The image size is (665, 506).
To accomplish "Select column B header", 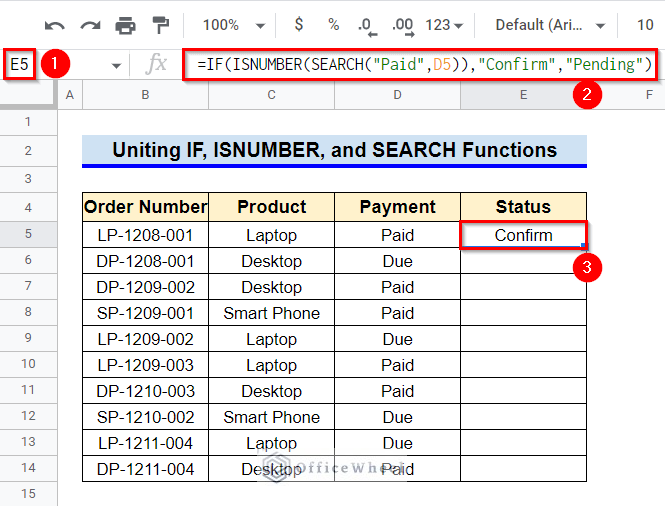I will tap(145, 95).
